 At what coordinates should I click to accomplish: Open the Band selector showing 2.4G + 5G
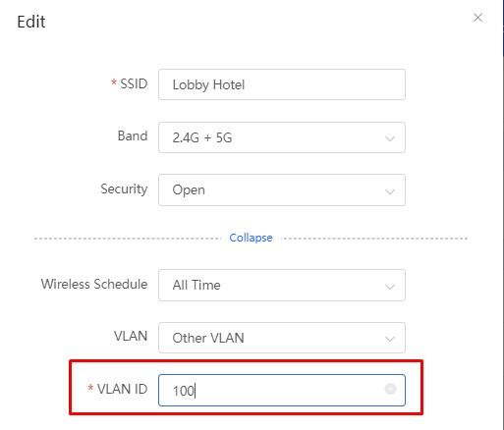[282, 137]
